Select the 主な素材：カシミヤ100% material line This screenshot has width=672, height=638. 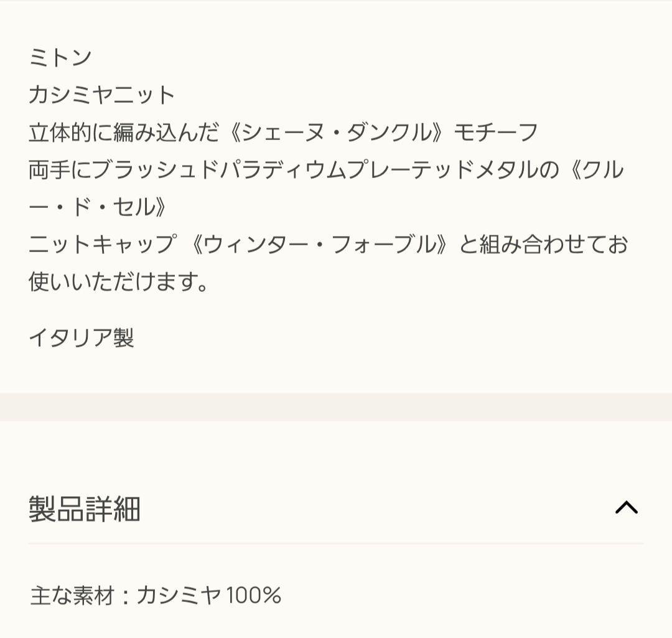coord(156,596)
